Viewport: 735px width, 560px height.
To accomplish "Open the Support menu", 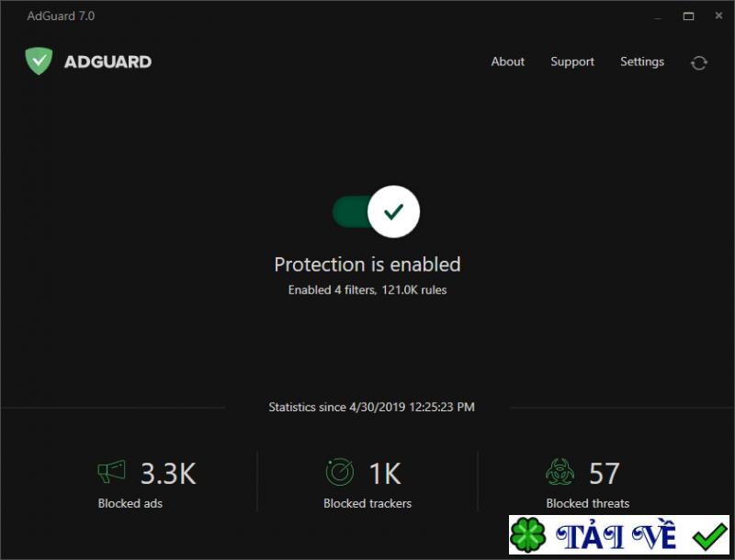I will [571, 62].
